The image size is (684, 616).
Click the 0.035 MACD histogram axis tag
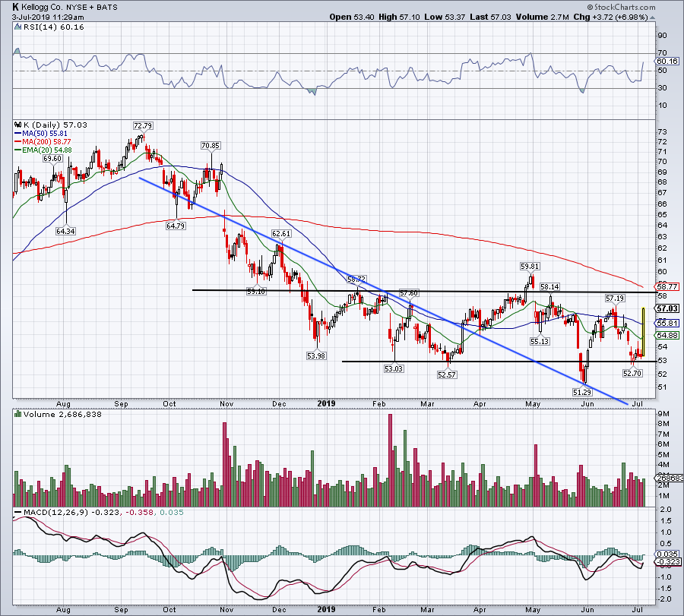[667, 554]
